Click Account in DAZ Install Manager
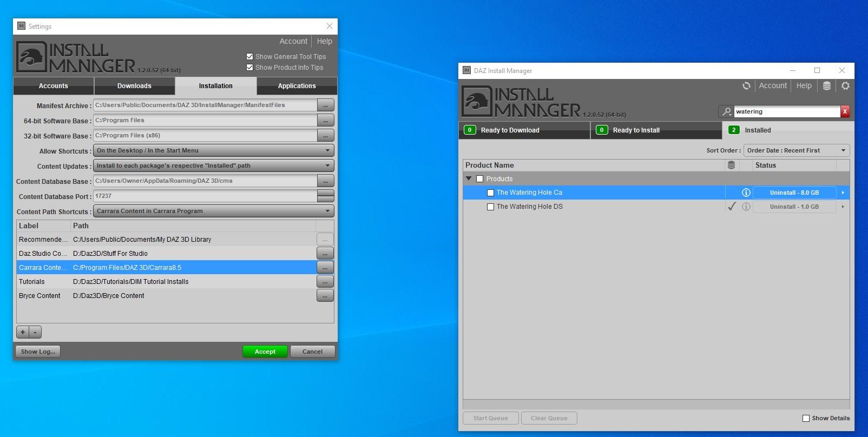868x437 pixels. [x=773, y=85]
